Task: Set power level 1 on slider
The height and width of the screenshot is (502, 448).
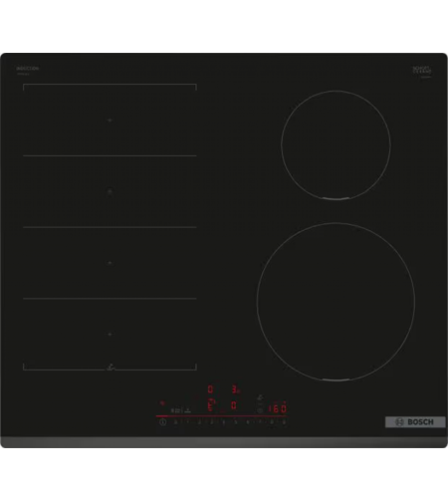Action: (187, 422)
